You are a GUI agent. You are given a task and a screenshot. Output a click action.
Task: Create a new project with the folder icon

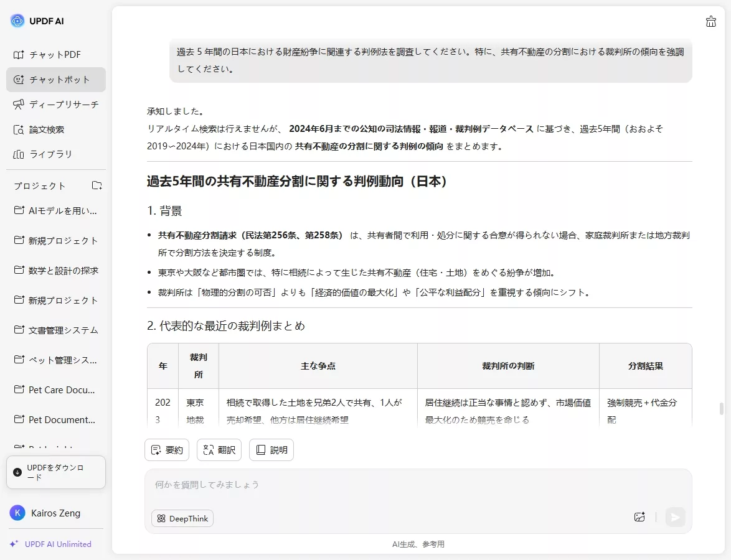click(x=97, y=185)
